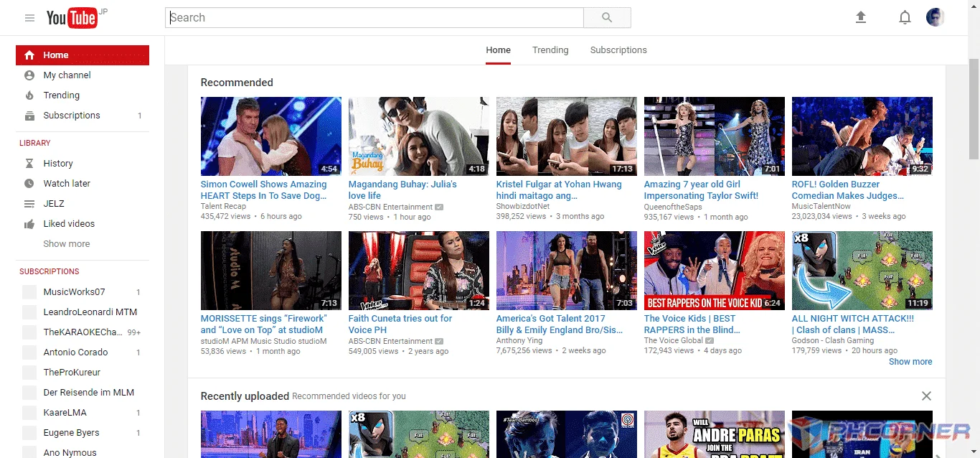
Task: Play BEST RAPPERS Voice Kids thumbnail
Action: pyautogui.click(x=715, y=271)
